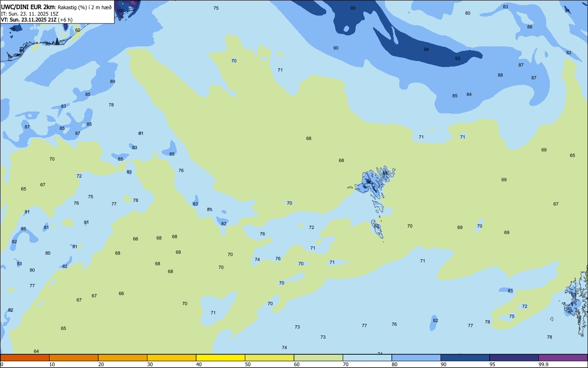The height and width of the screenshot is (368, 588).
Task: Click the 'IT: Sun. 23. 11. 2025 15Z' line
Action: [30, 14]
